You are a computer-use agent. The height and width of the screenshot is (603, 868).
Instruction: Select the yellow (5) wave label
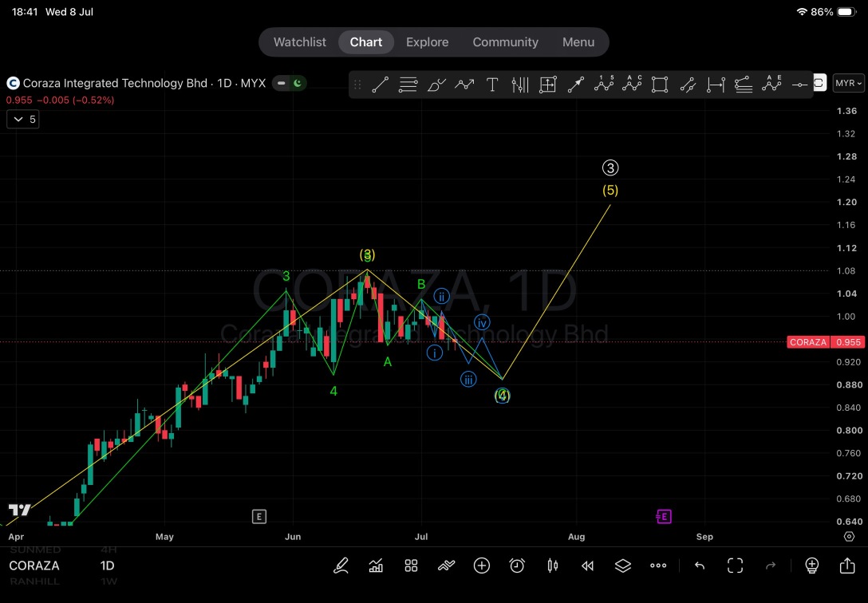[610, 191]
